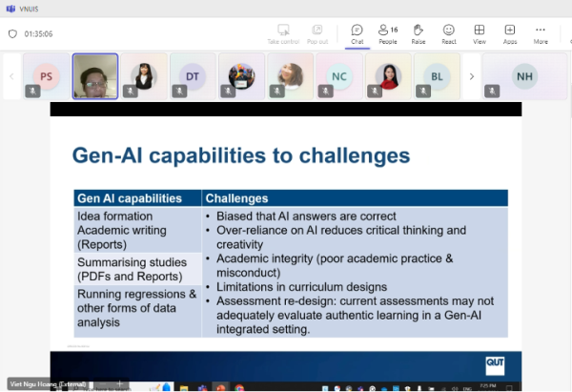Image resolution: width=572 pixels, height=392 pixels.
Task: Show the People participants list
Action: (x=388, y=33)
